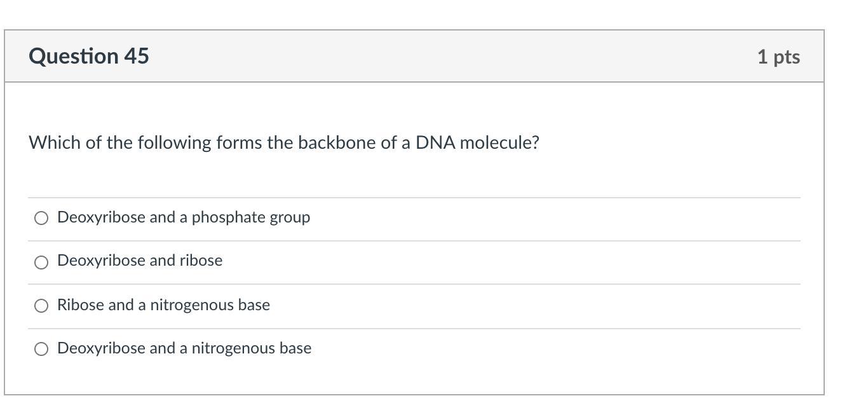Click the "1 pts" points label
Screen dimensions: 868x417
coord(778,57)
